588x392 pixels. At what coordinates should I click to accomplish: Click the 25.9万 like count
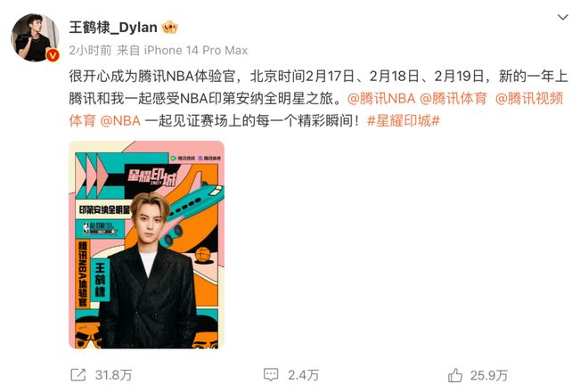click(x=488, y=375)
